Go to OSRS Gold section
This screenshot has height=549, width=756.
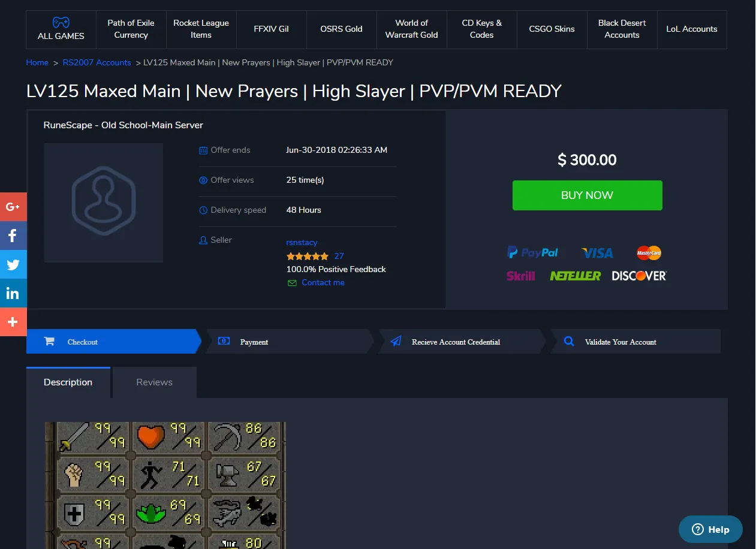pos(341,29)
